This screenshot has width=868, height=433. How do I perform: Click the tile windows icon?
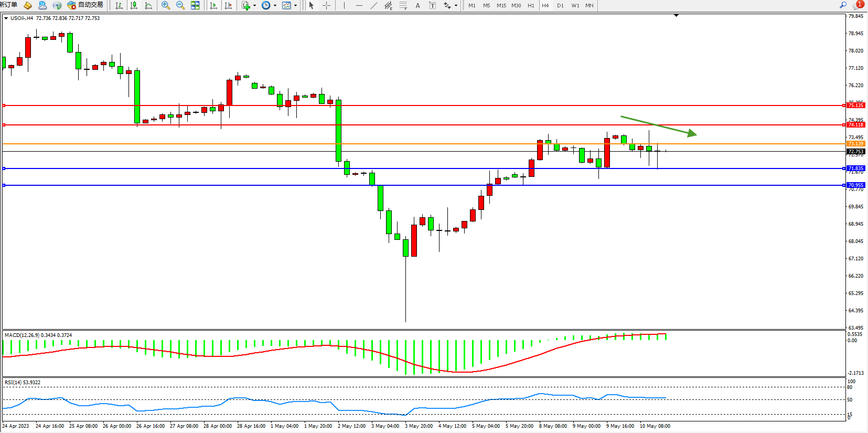pyautogui.click(x=195, y=5)
